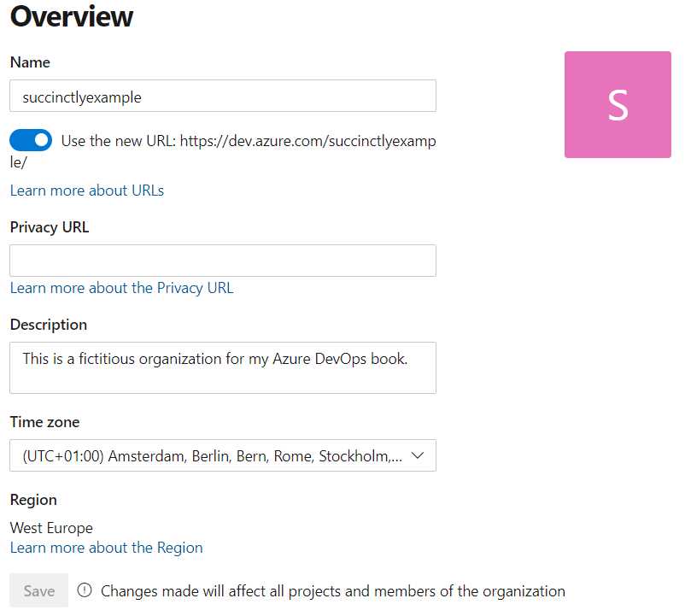Open "Learn more about URLs"

[85, 190]
